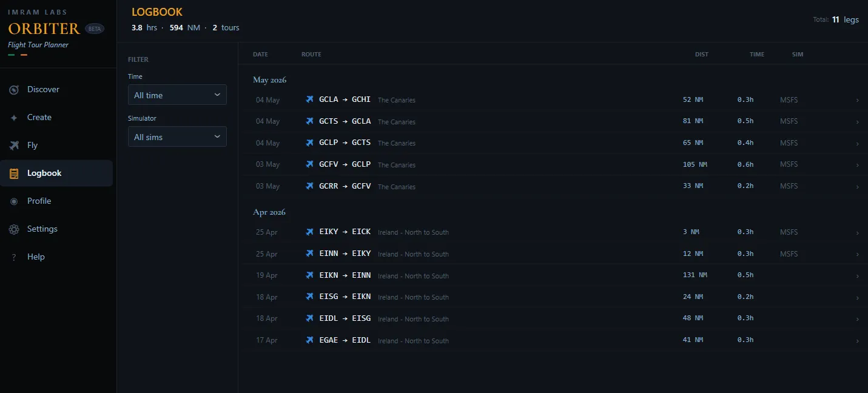Click the Apr 2026 group heading
868x393 pixels.
[269, 212]
